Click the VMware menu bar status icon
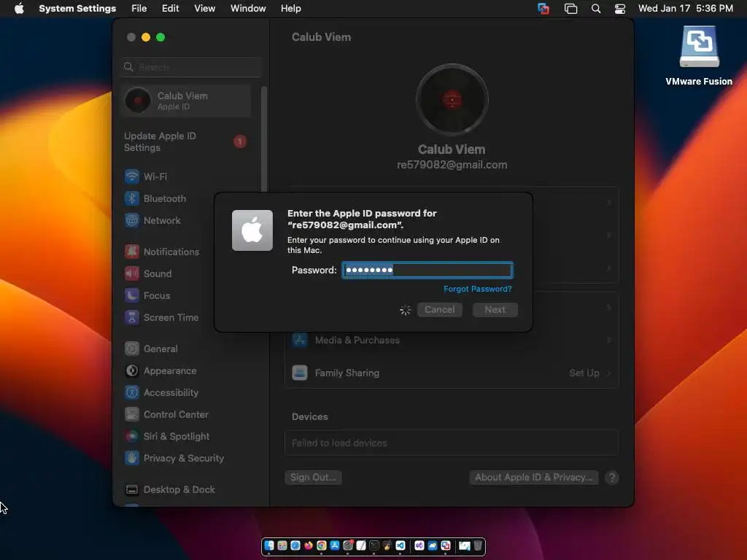 (543, 9)
